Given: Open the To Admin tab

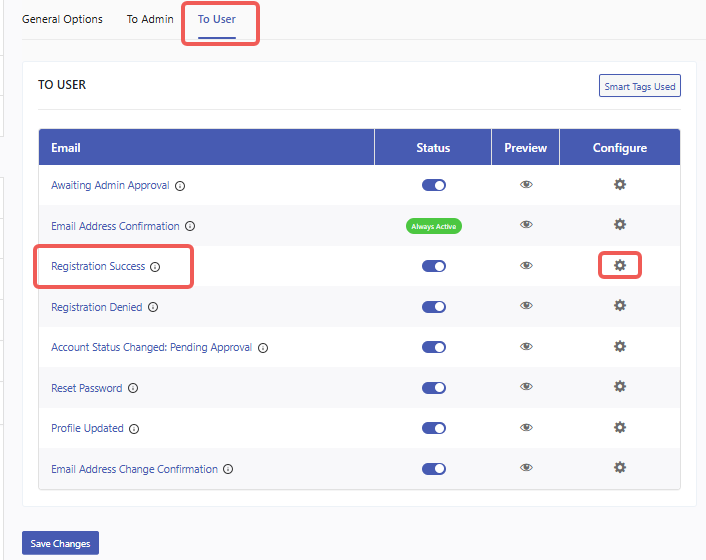Looking at the screenshot, I should click(150, 19).
